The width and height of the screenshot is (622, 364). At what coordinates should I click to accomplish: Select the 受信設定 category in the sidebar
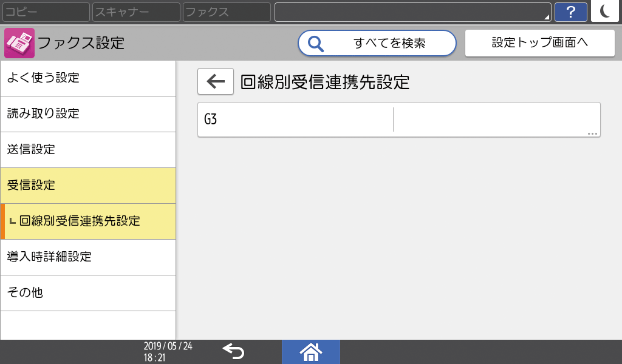point(88,185)
